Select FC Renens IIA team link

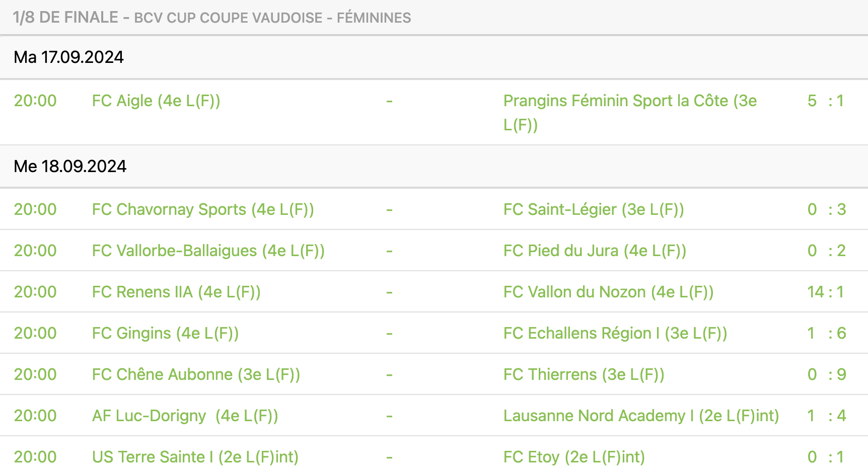click(x=176, y=292)
